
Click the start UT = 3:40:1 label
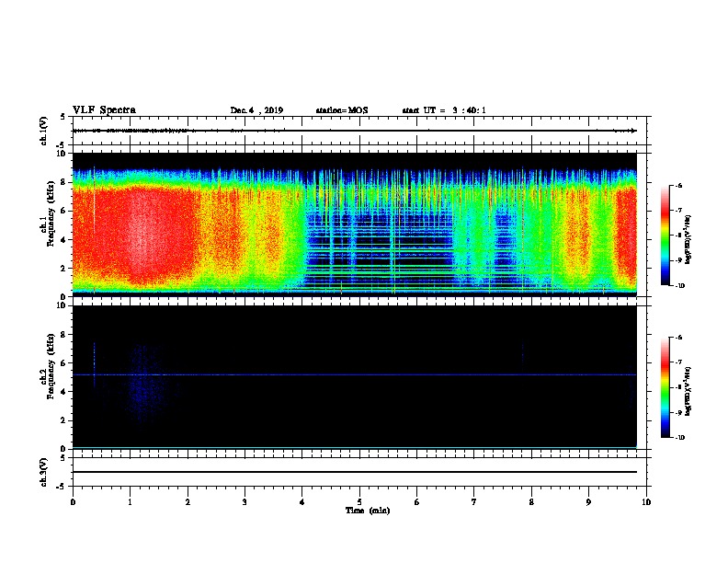pyautogui.click(x=444, y=110)
